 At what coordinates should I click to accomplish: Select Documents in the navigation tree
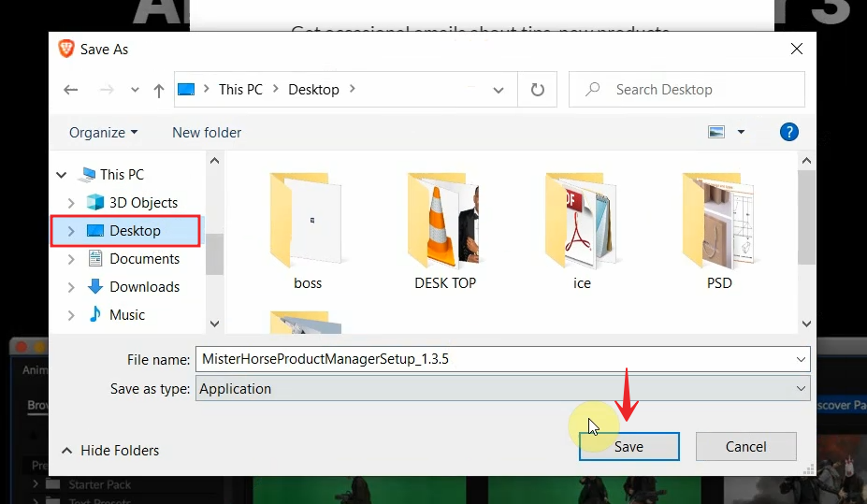tap(144, 259)
